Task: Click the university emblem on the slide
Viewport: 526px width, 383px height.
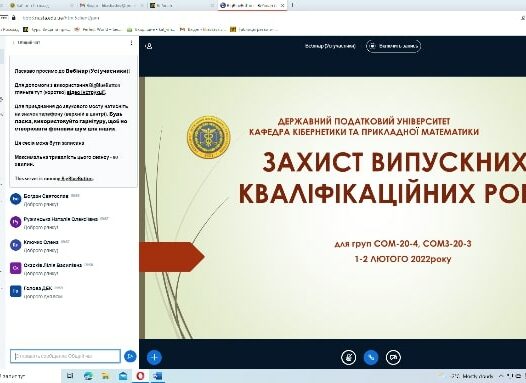Action: coord(209,138)
